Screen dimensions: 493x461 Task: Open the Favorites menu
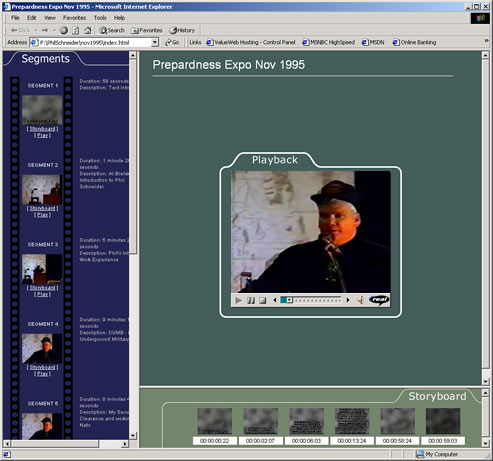click(74, 18)
